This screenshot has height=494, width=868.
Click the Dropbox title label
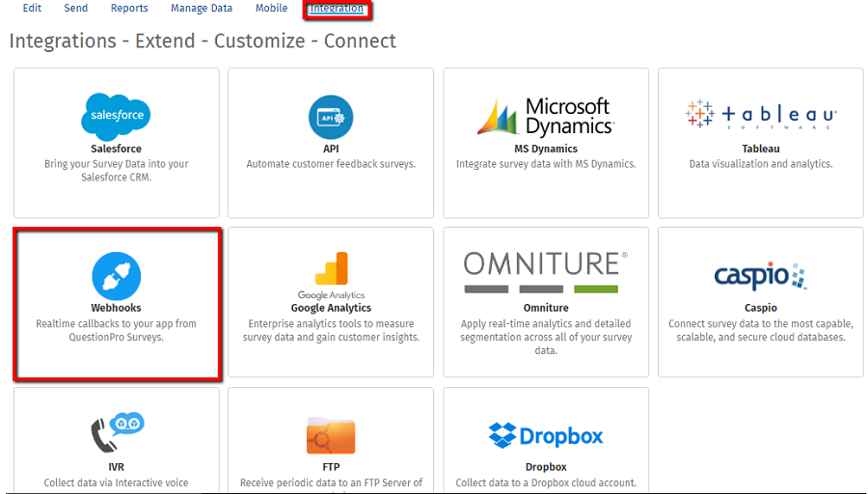pyautogui.click(x=546, y=467)
